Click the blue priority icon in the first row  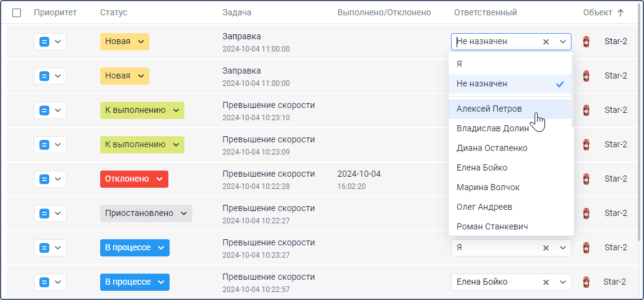pos(44,42)
